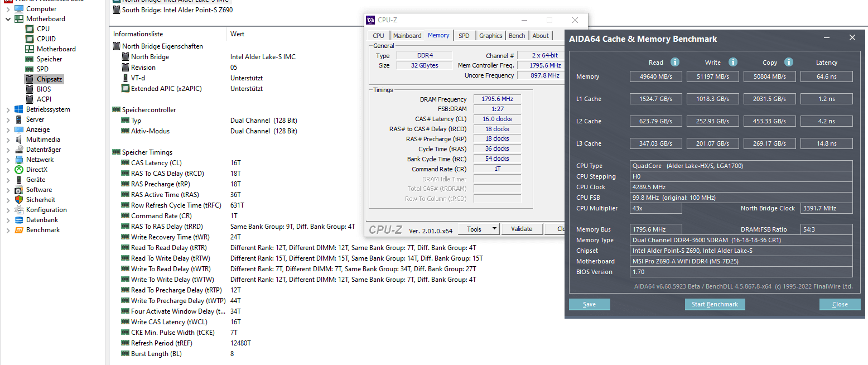Expand the Computer tree node
The image size is (868, 365).
click(x=8, y=9)
